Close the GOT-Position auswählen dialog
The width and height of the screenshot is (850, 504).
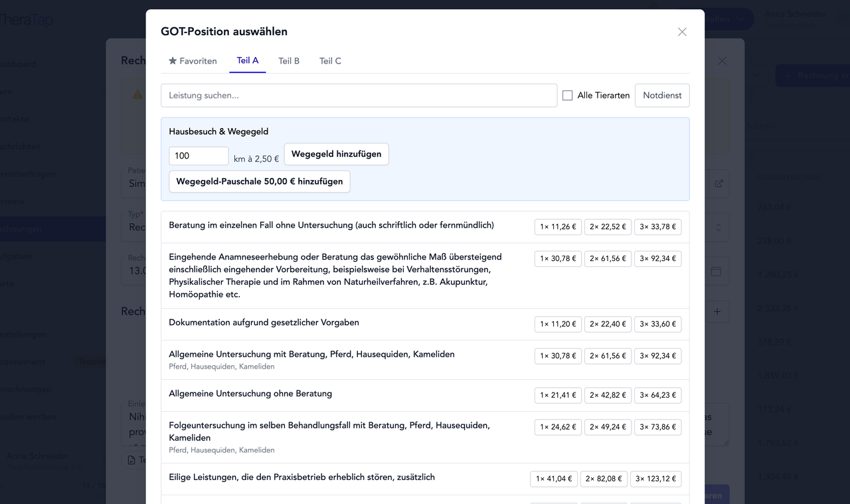(682, 32)
